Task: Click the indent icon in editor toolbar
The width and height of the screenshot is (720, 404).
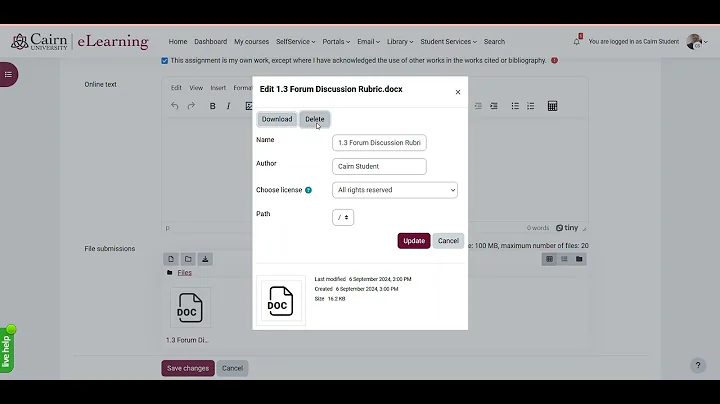Action: [x=494, y=106]
